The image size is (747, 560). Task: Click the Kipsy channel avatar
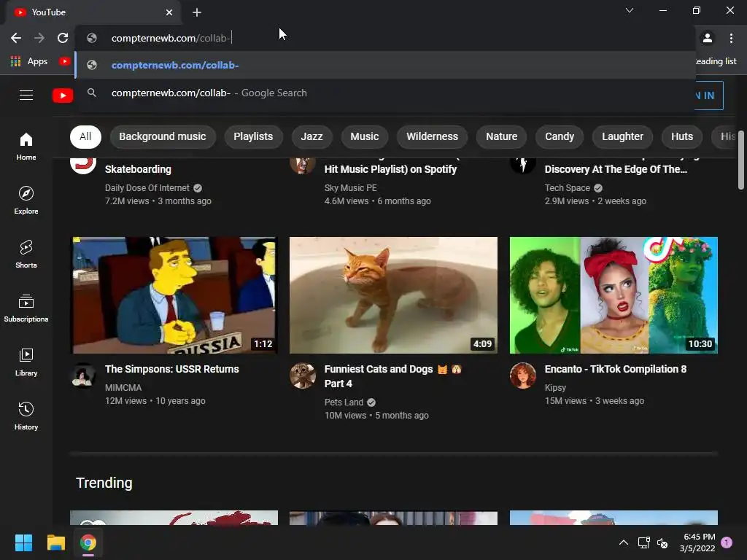pos(522,376)
